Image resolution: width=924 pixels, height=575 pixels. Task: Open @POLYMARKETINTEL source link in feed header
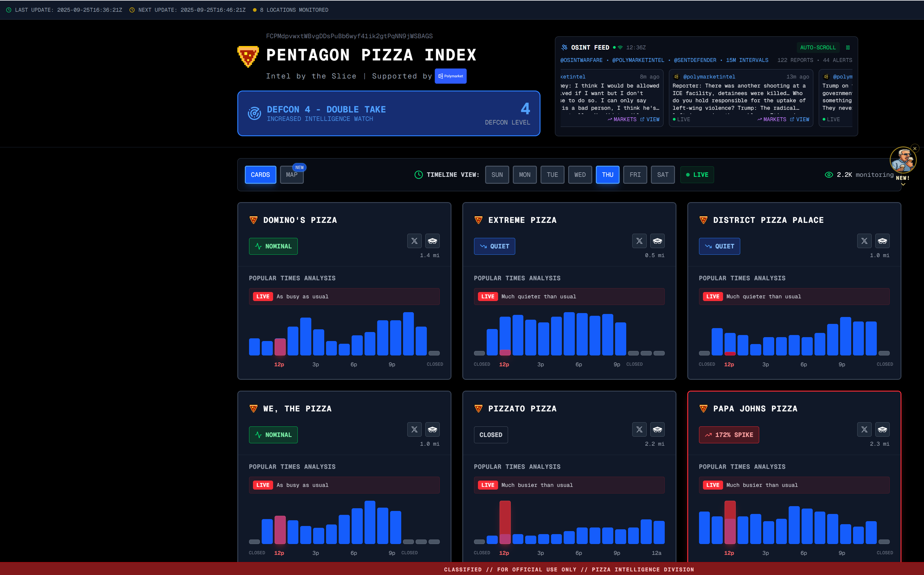click(638, 60)
